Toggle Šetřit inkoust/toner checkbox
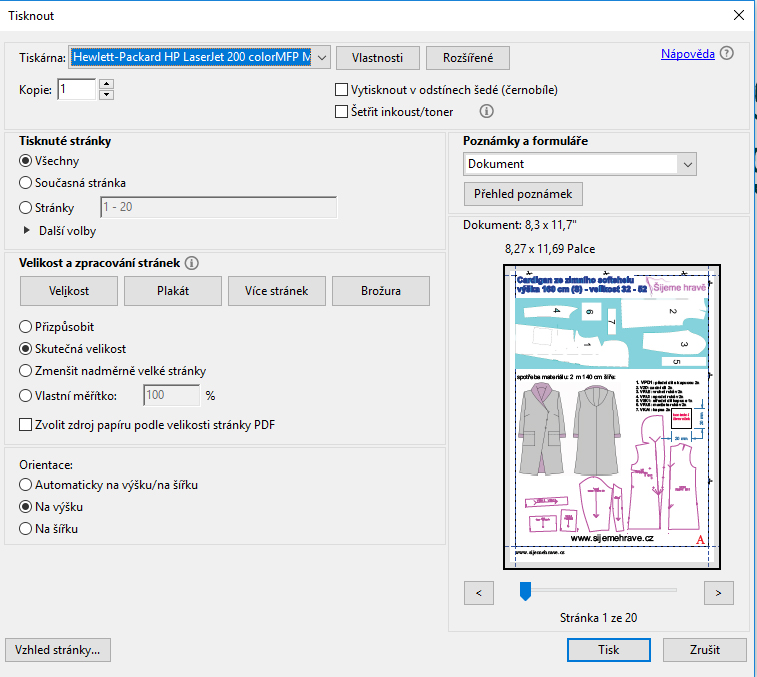The height and width of the screenshot is (677, 757). (341, 112)
